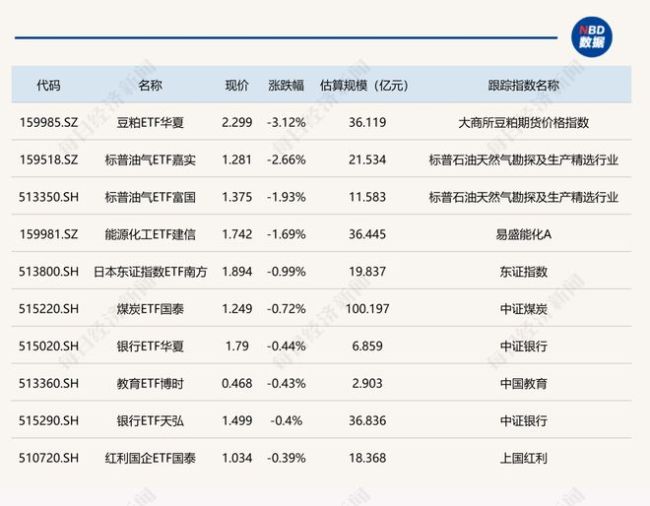Click the price 0.468

point(237,384)
